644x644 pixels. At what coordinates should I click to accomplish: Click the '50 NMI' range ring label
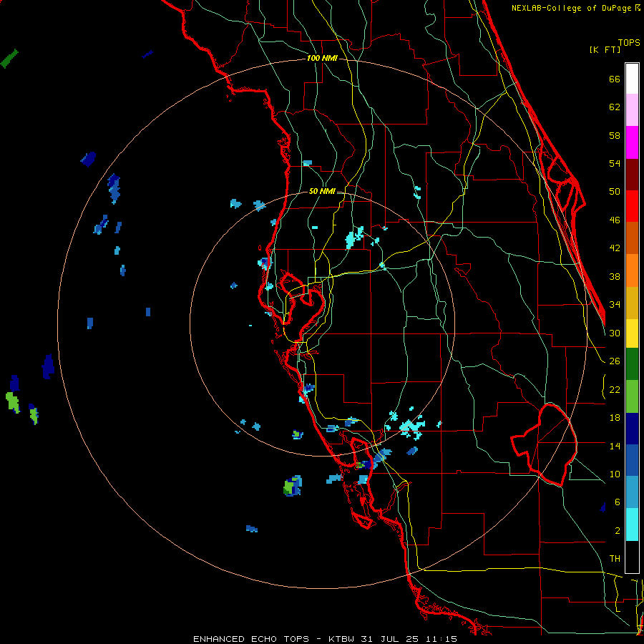click(322, 191)
